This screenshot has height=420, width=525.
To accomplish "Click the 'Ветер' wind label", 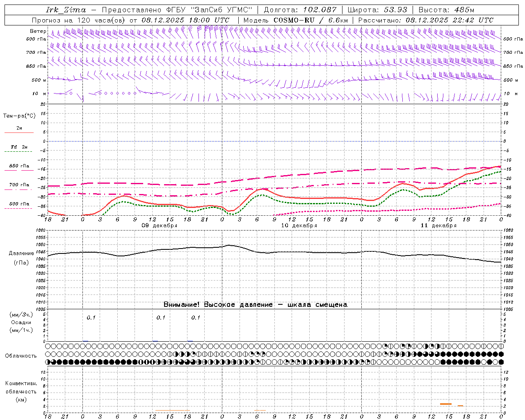I will [x=38, y=31].
